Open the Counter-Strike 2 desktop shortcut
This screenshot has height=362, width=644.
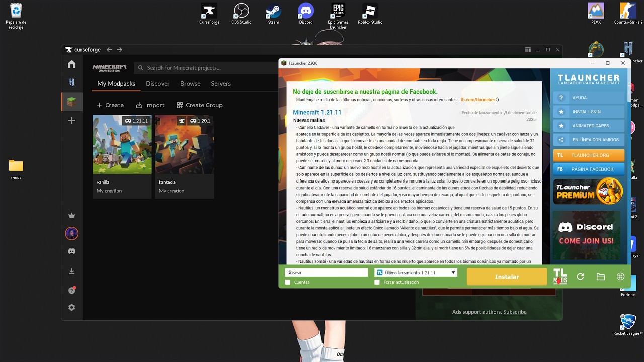[628, 14]
